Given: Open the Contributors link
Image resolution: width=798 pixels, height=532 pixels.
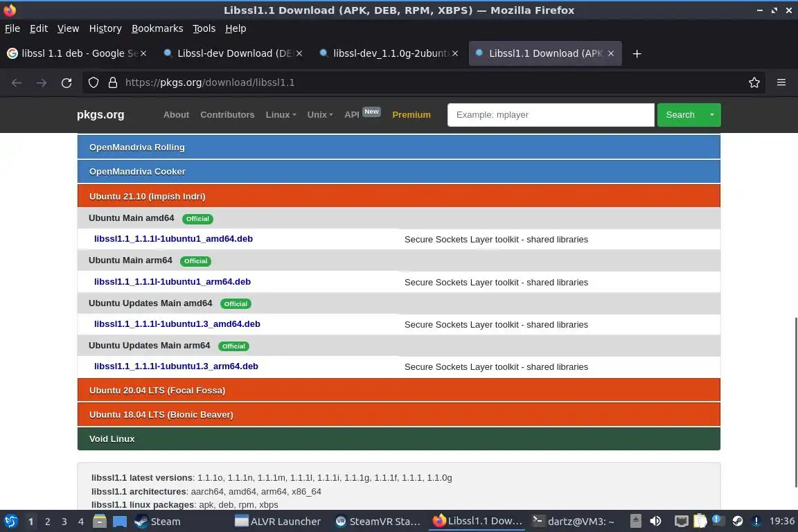Looking at the screenshot, I should [x=227, y=114].
